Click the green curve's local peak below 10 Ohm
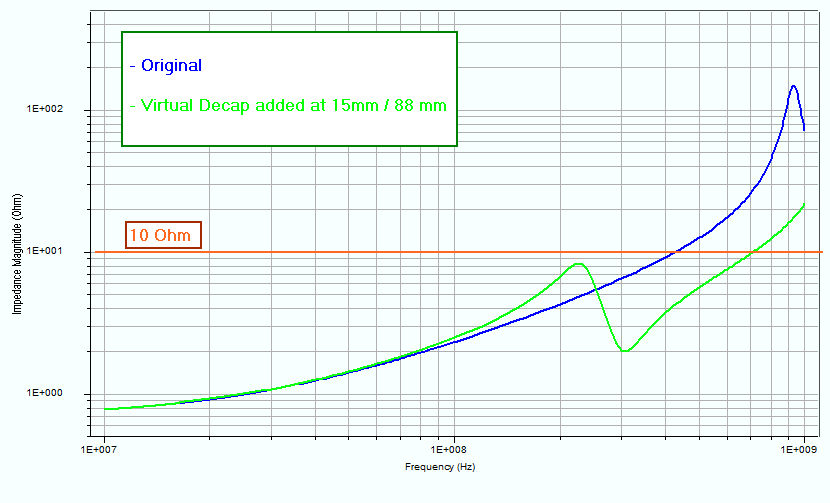Image resolution: width=830 pixels, height=503 pixels. [x=579, y=264]
